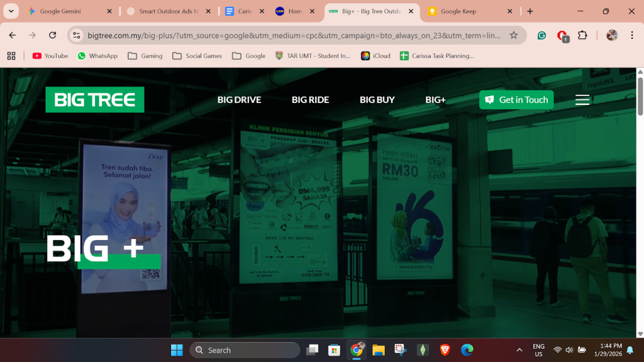This screenshot has width=644, height=362.
Task: Close the Google Gemini tab
Action: click(x=109, y=11)
